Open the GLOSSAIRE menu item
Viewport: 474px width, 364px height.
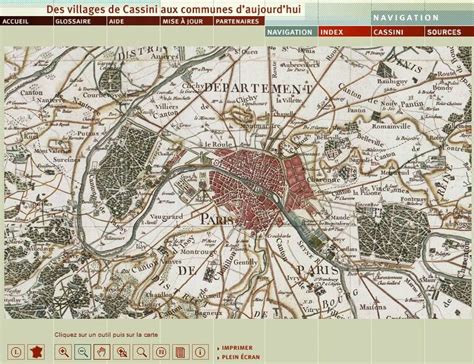tap(80, 21)
